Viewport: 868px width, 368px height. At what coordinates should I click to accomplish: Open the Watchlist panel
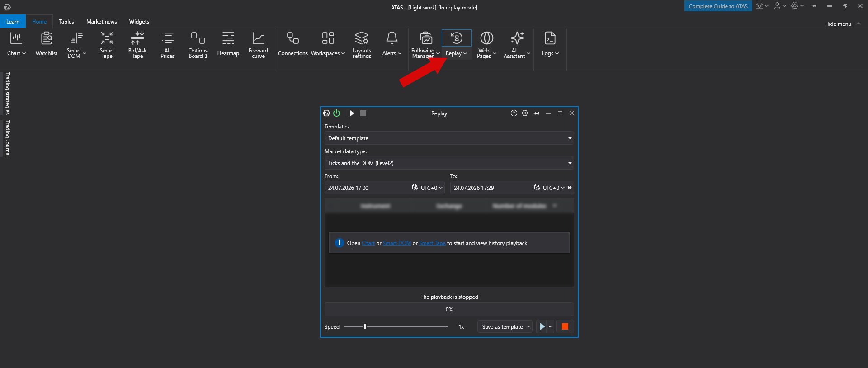click(47, 44)
